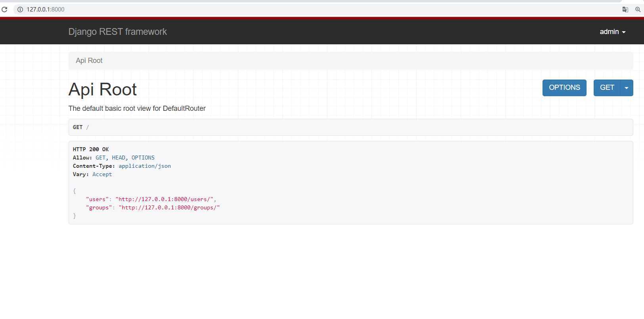Follow the users endpoint URL link

pos(164,199)
